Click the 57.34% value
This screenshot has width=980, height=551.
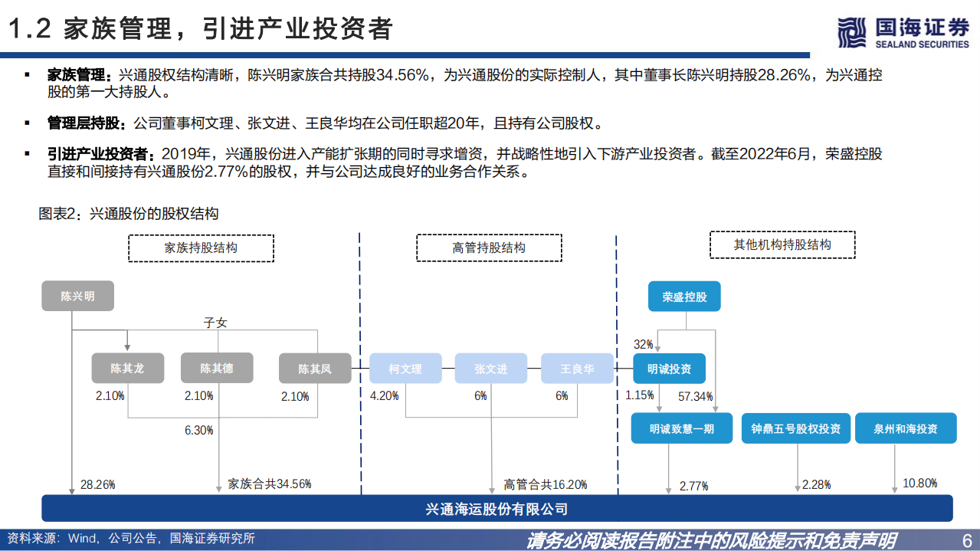(x=696, y=397)
